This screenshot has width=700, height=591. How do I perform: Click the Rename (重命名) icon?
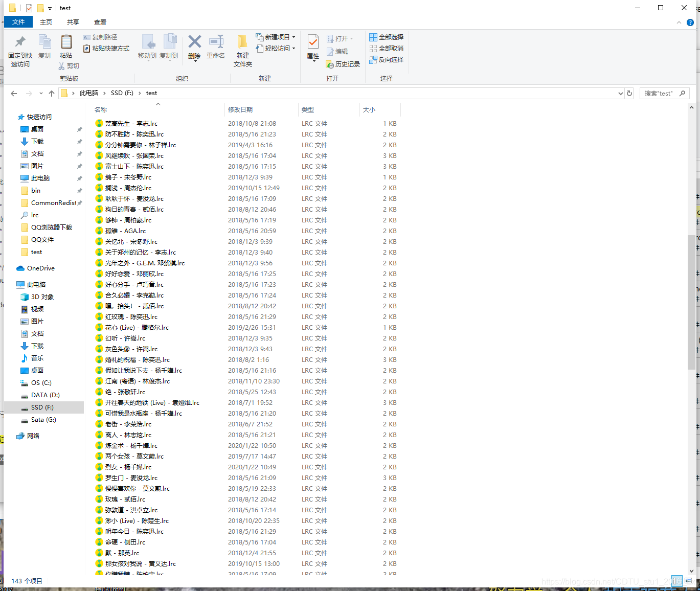pos(216,42)
